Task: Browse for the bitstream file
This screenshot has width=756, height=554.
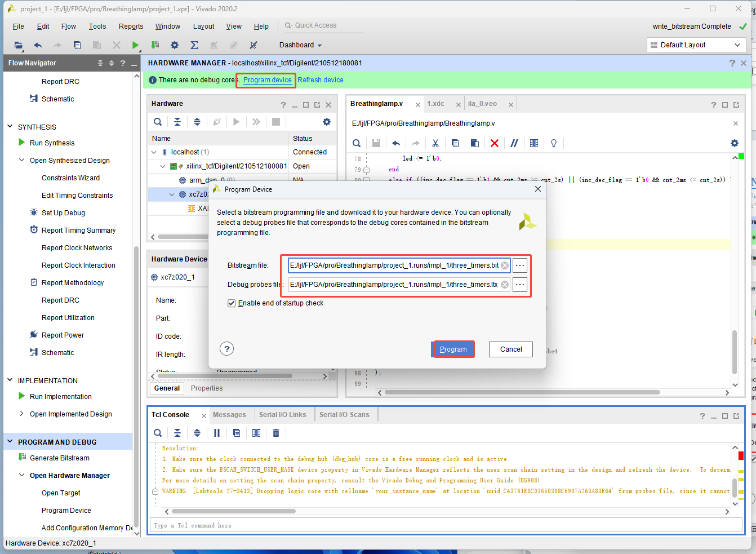Action: tap(520, 265)
